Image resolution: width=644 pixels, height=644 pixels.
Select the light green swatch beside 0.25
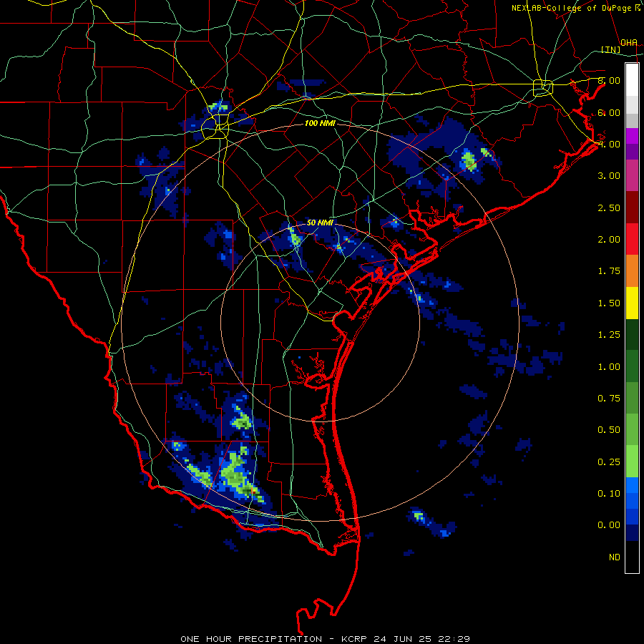[632, 462]
